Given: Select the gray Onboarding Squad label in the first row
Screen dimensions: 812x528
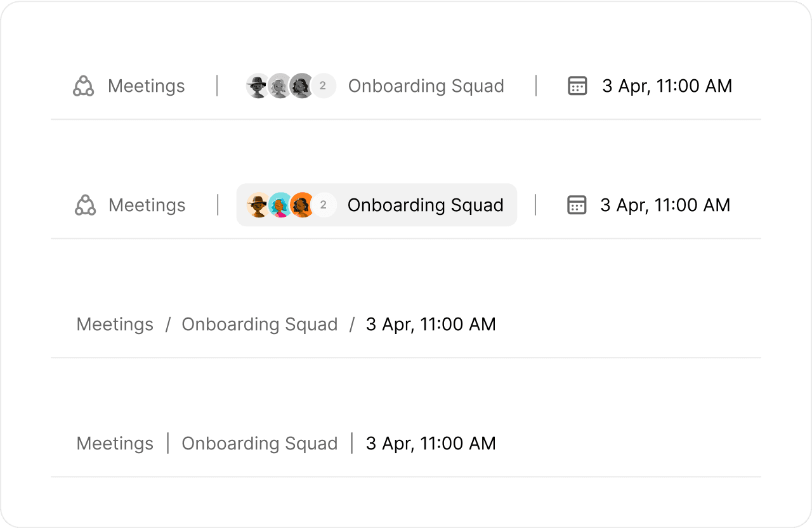Looking at the screenshot, I should click(x=426, y=86).
